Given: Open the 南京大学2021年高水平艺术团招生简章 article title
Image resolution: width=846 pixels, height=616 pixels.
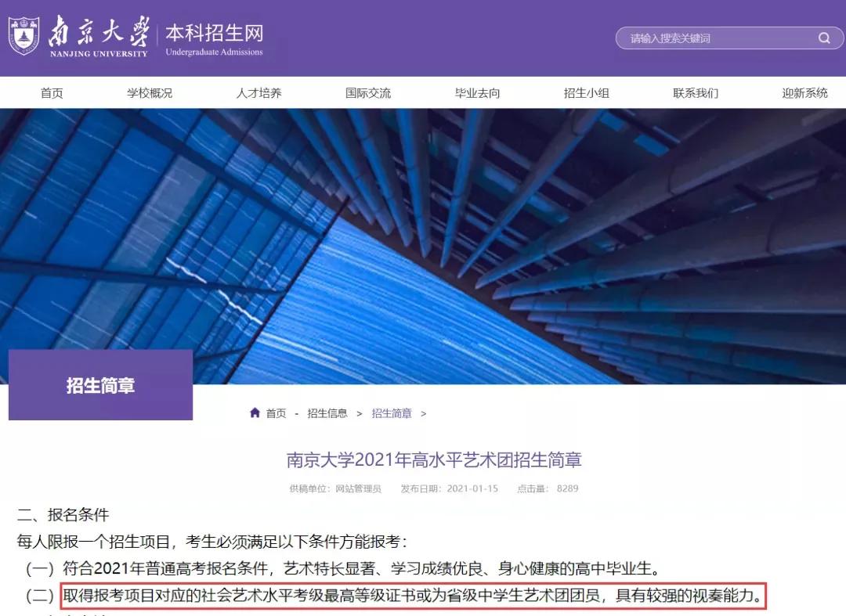Looking at the screenshot, I should click(433, 460).
